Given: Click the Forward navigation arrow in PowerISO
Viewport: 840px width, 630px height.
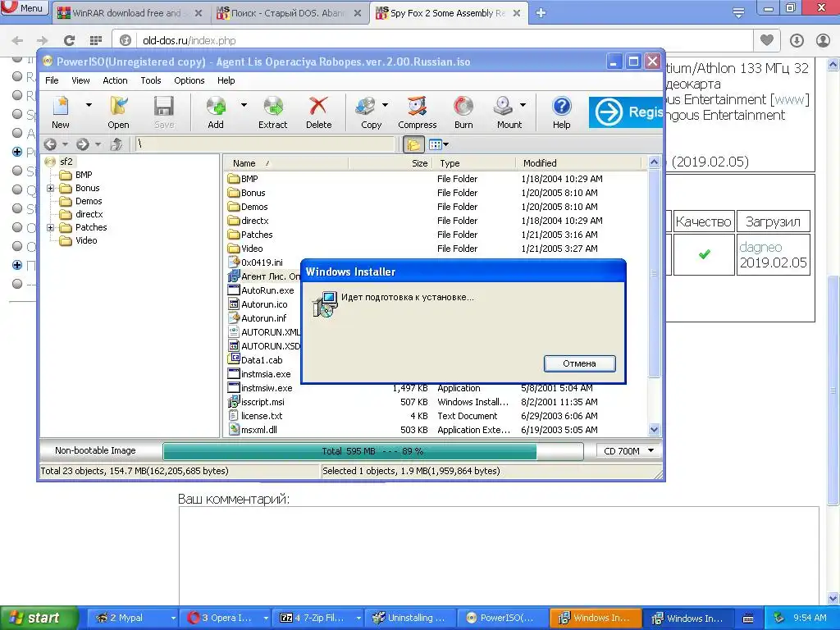Looking at the screenshot, I should point(83,144).
